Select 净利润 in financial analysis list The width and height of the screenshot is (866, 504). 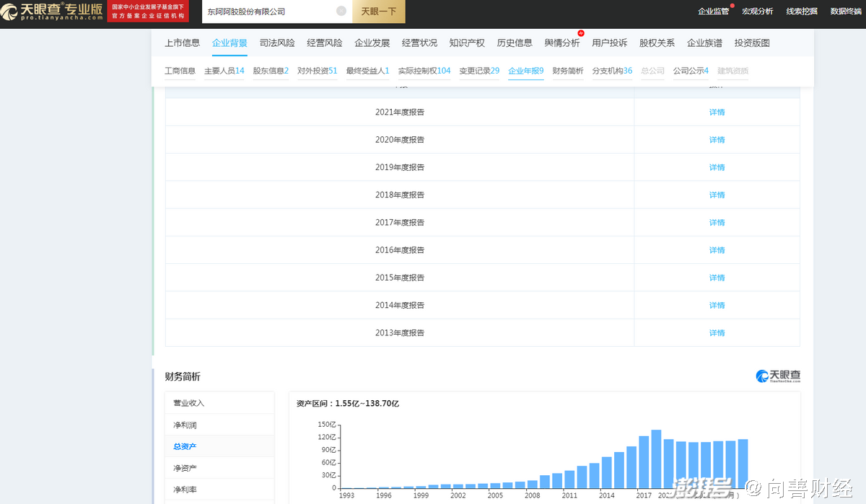click(185, 425)
